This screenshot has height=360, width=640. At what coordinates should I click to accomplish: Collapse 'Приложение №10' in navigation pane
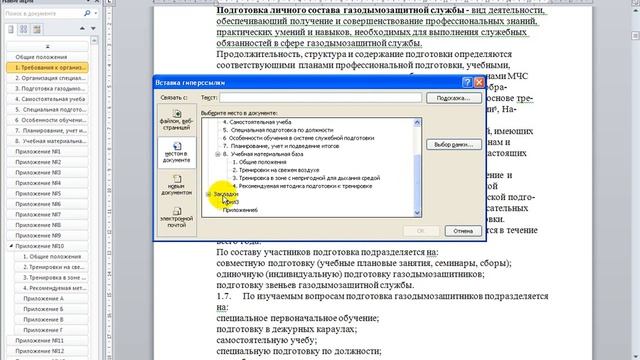[x=11, y=246]
